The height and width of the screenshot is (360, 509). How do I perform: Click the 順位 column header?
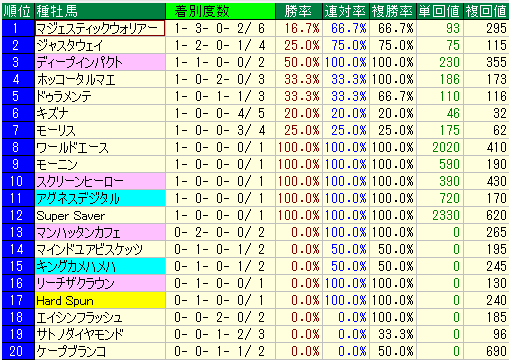(18, 11)
